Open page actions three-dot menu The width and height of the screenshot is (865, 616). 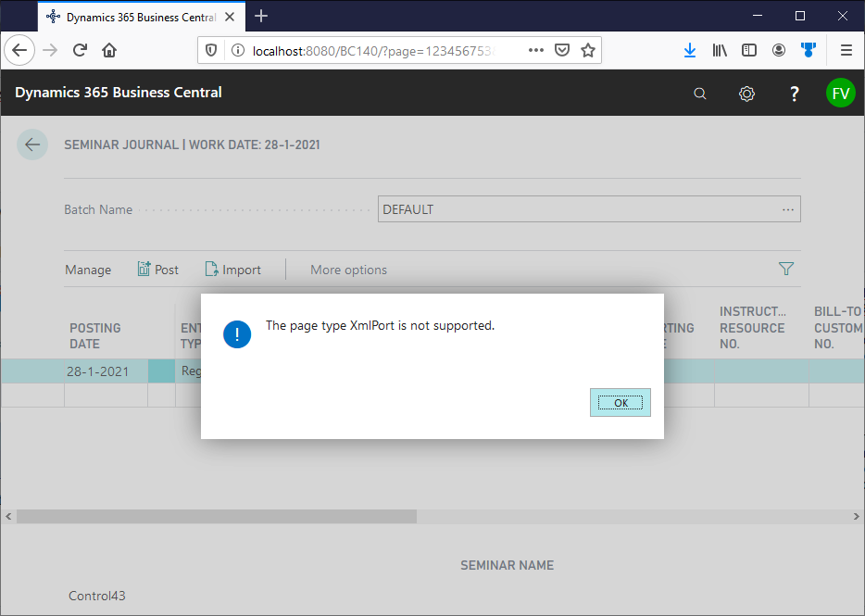(535, 50)
